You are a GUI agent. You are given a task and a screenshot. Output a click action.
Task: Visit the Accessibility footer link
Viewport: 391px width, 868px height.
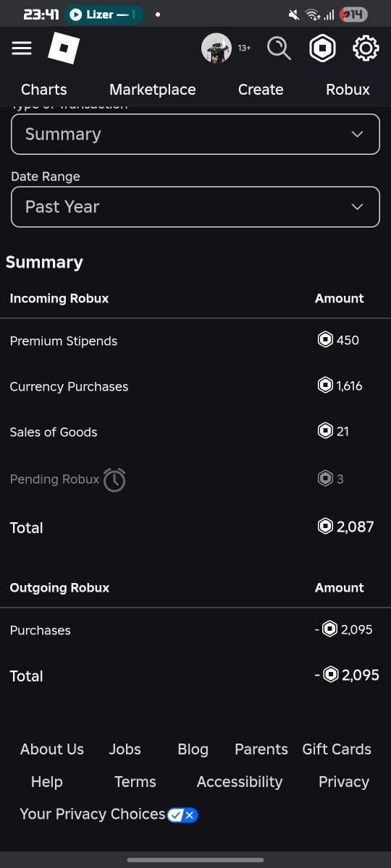tap(240, 782)
